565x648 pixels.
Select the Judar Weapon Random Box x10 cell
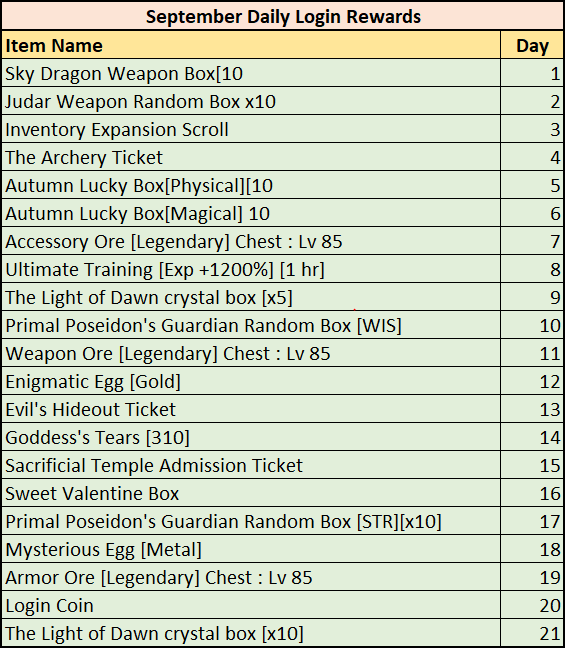pyautogui.click(x=251, y=101)
